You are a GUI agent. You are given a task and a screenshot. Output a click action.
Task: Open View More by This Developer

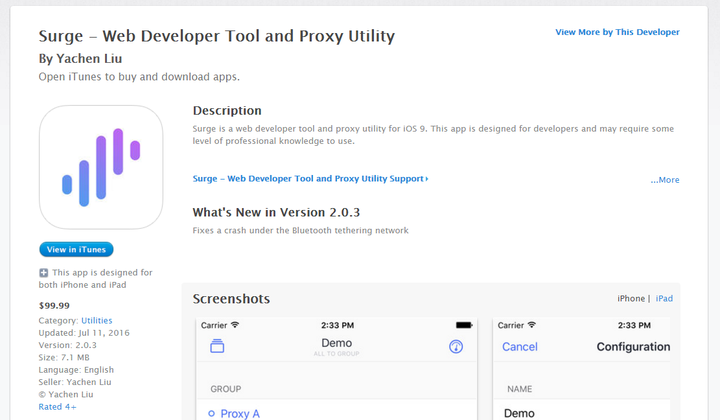click(617, 32)
